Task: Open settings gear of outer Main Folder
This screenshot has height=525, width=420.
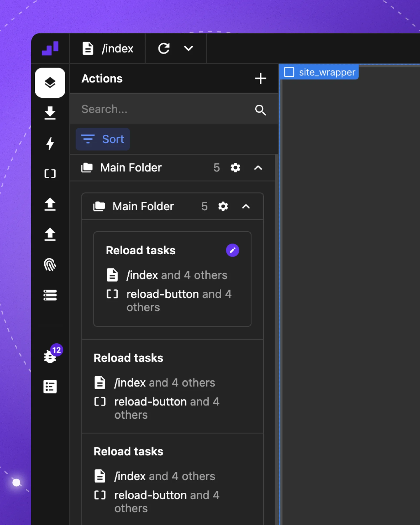Action: pyautogui.click(x=235, y=167)
